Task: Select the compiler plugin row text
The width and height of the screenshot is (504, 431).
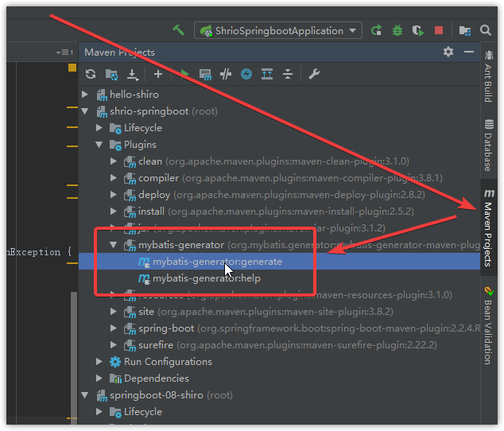Action: click(290, 178)
